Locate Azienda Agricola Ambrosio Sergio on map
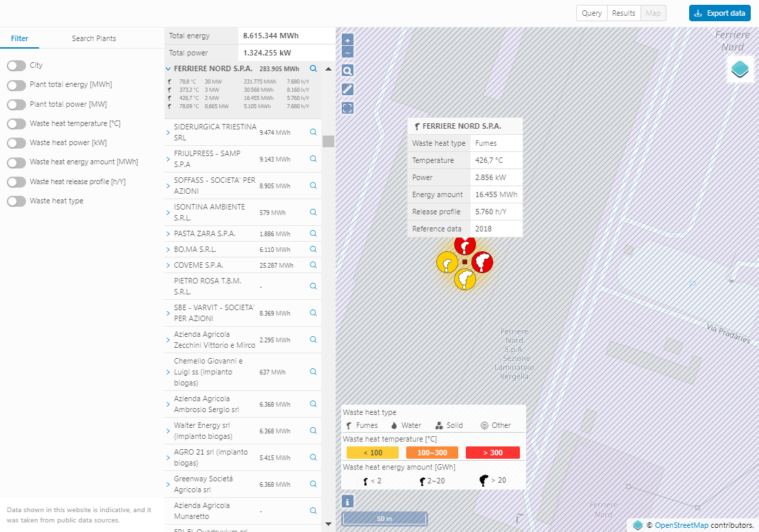Viewport: 759px width, 532px height. 313,404
